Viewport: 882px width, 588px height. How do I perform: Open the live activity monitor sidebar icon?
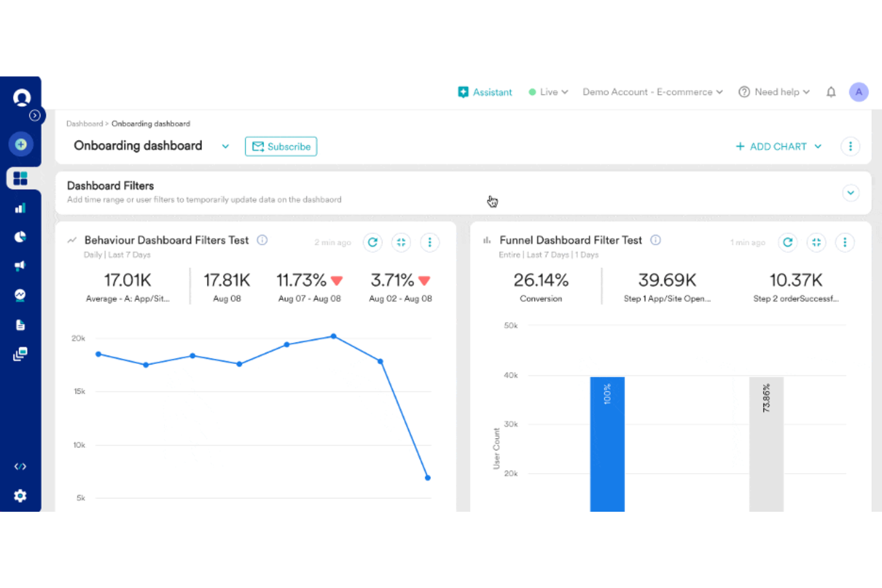coord(21,295)
